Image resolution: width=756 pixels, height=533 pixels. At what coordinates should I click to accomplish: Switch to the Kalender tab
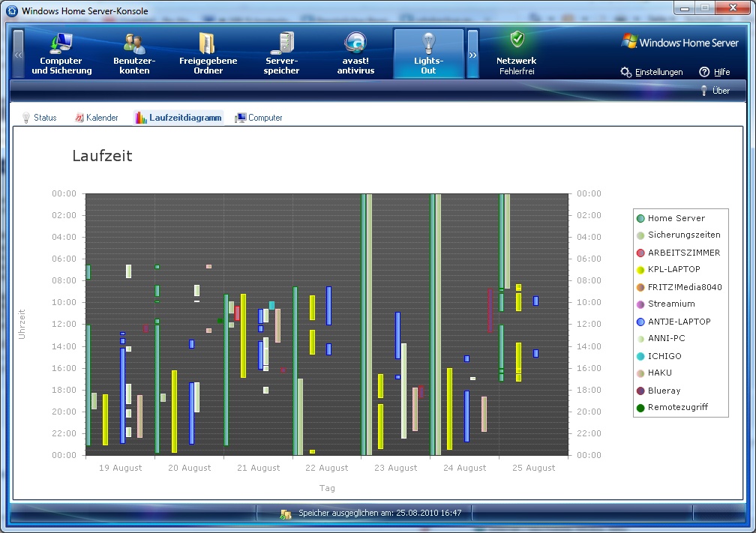[96, 118]
